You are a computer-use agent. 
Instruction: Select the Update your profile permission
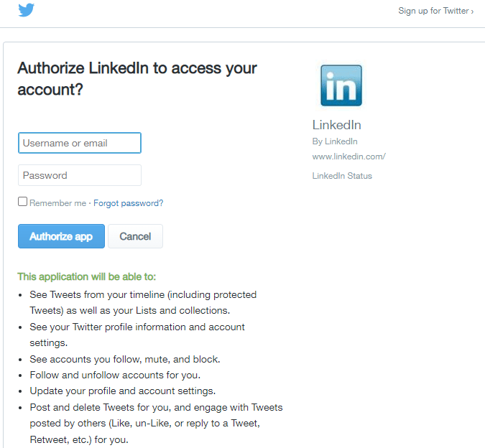point(122,391)
